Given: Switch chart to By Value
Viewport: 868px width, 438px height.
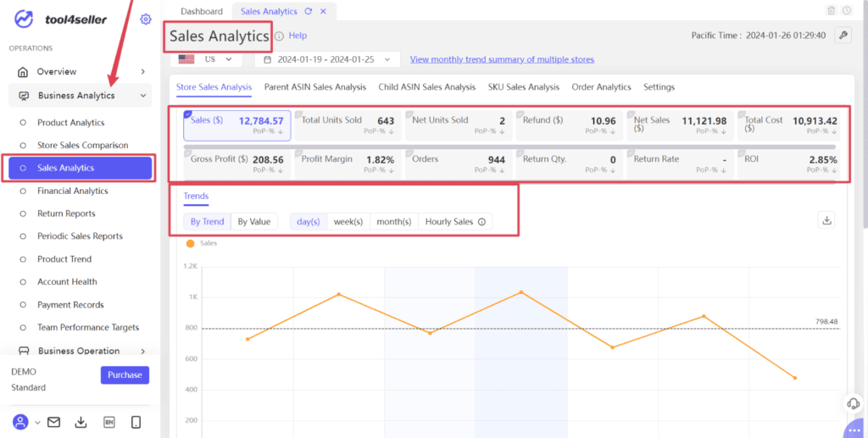Looking at the screenshot, I should (x=254, y=222).
